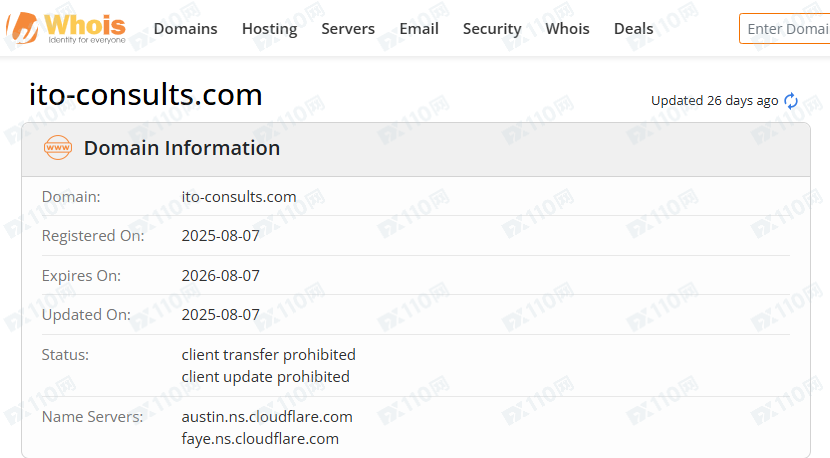Click the client transfer prohibited status
Screen dimensions: 830x458
268,355
